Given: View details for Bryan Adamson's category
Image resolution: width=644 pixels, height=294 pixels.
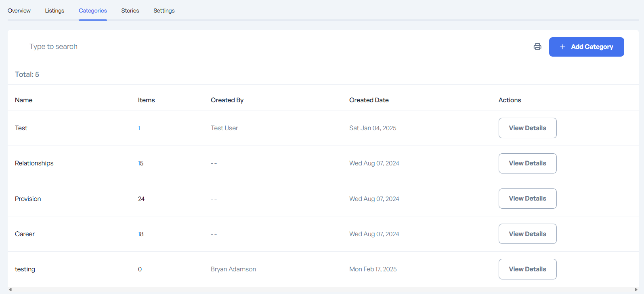Looking at the screenshot, I should click(x=527, y=269).
